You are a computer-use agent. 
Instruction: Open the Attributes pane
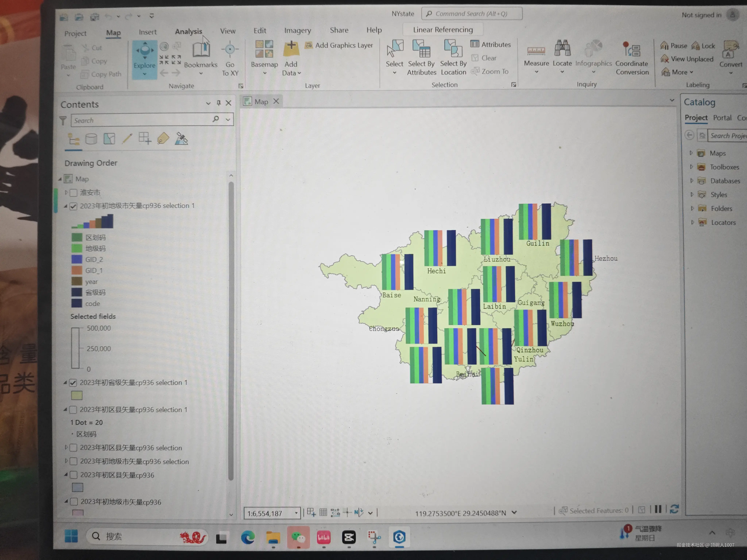pos(491,44)
